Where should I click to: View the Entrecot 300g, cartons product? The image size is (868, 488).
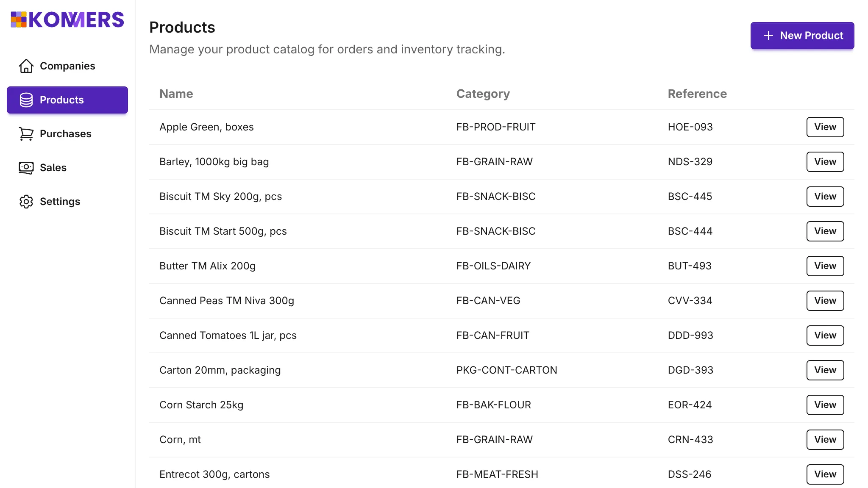pos(825,474)
